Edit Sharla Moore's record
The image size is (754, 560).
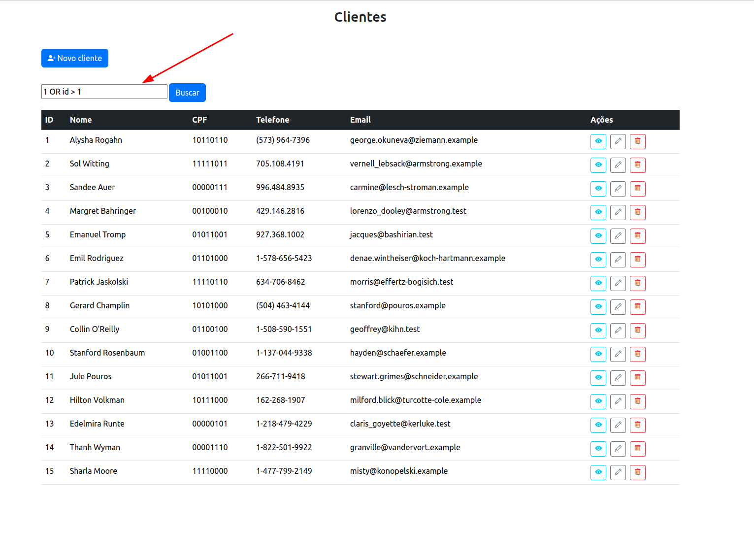618,472
